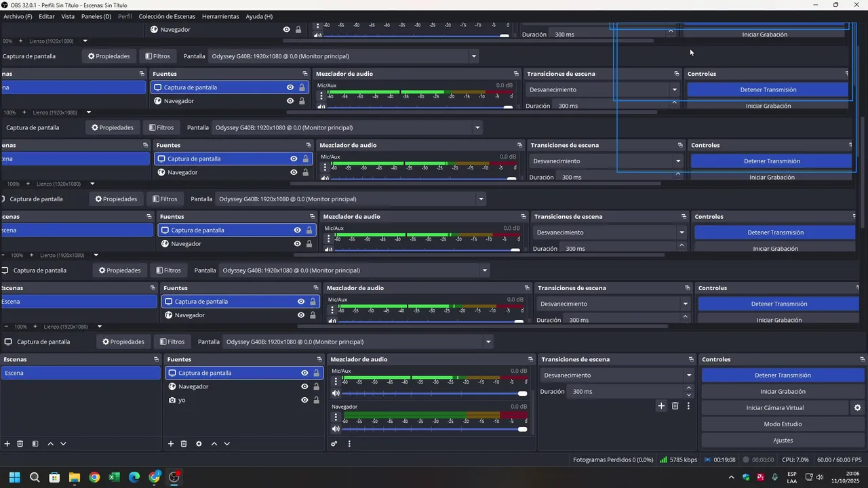Viewport: 868px width, 488px height.
Task: Toggle Captura de pantalla eye above yo row
Action: (x=304, y=373)
